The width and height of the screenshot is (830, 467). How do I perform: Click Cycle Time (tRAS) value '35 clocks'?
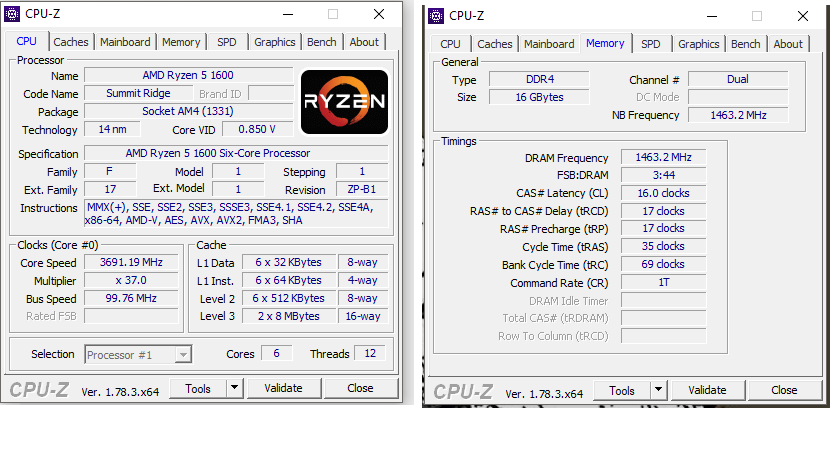click(x=664, y=246)
